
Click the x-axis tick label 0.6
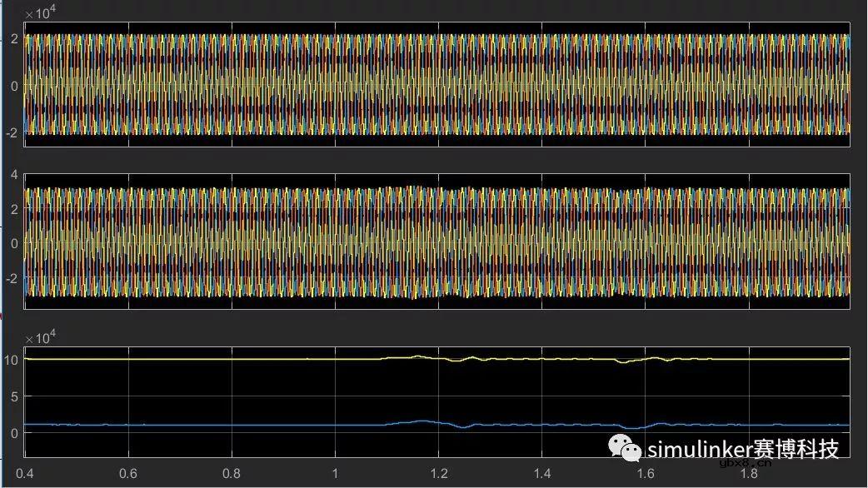127,472
